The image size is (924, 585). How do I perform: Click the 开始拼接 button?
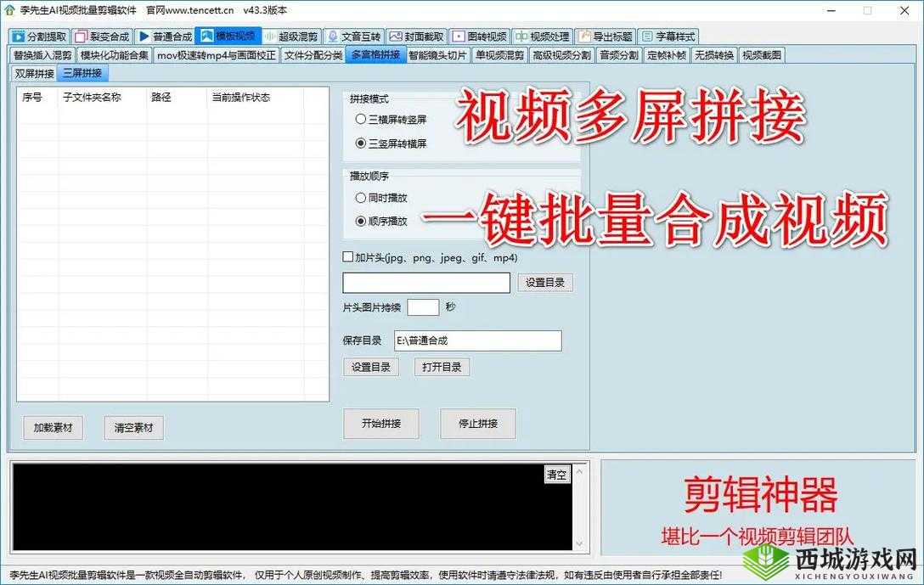[380, 424]
